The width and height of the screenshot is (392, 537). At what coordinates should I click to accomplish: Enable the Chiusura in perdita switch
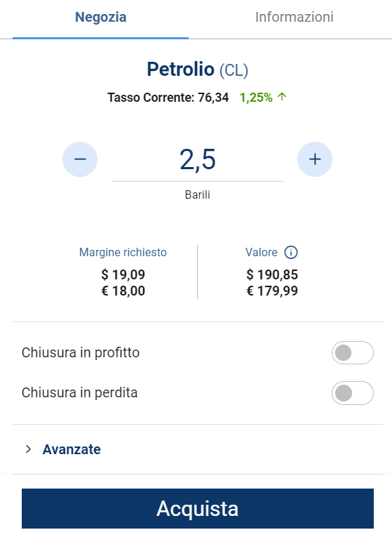tap(352, 393)
